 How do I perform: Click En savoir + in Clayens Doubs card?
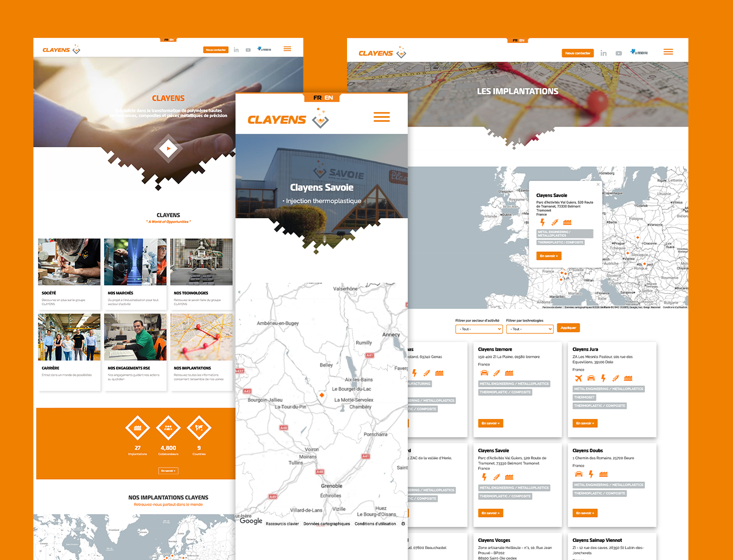[585, 513]
